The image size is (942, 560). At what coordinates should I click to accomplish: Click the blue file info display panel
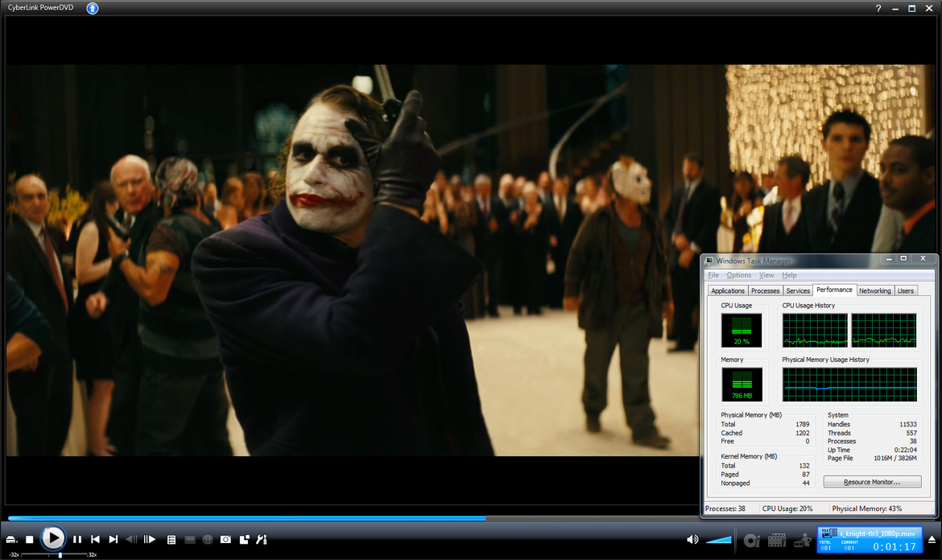pyautogui.click(x=870, y=540)
